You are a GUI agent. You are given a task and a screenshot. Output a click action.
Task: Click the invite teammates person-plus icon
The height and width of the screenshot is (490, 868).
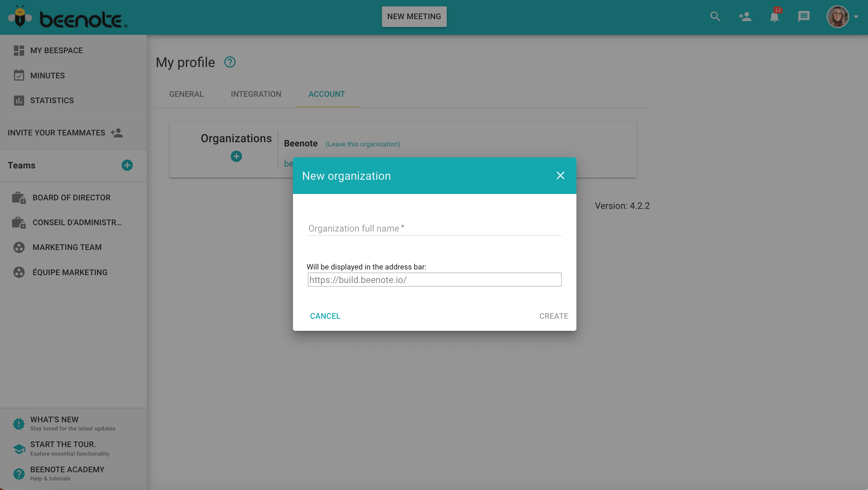coord(117,133)
